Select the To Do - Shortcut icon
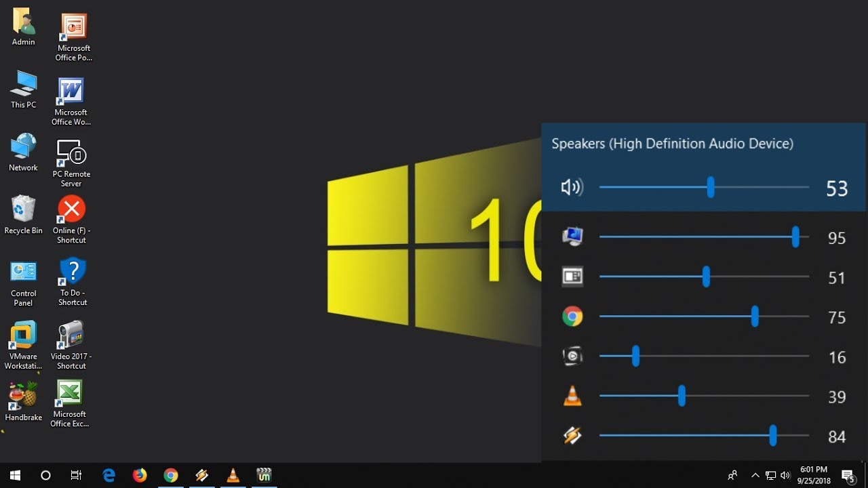 [x=73, y=282]
